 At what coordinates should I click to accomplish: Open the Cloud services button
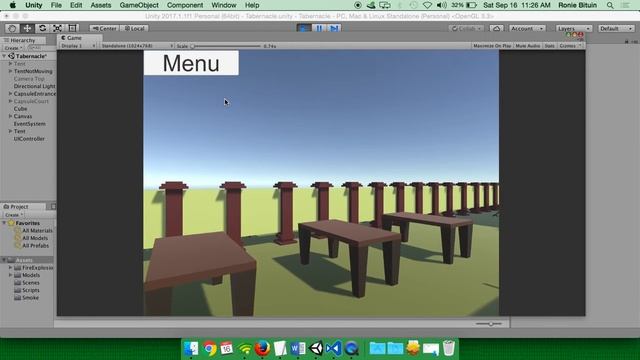[x=496, y=29]
